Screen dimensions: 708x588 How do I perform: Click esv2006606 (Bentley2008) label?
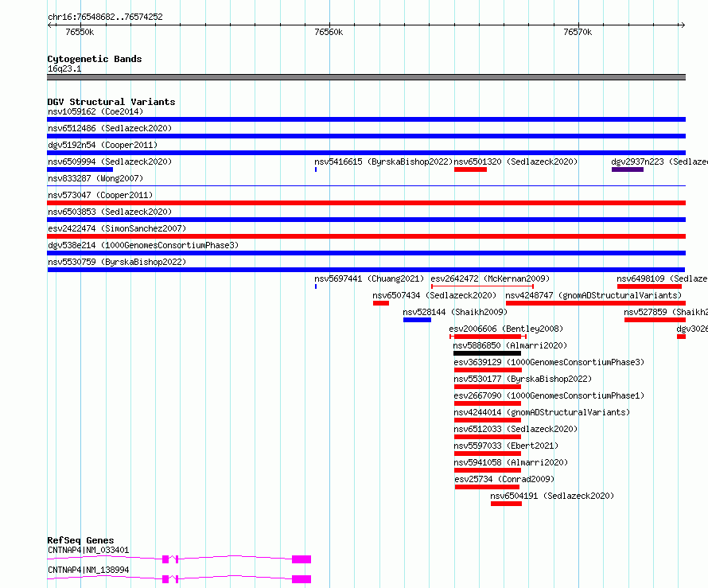click(x=506, y=329)
